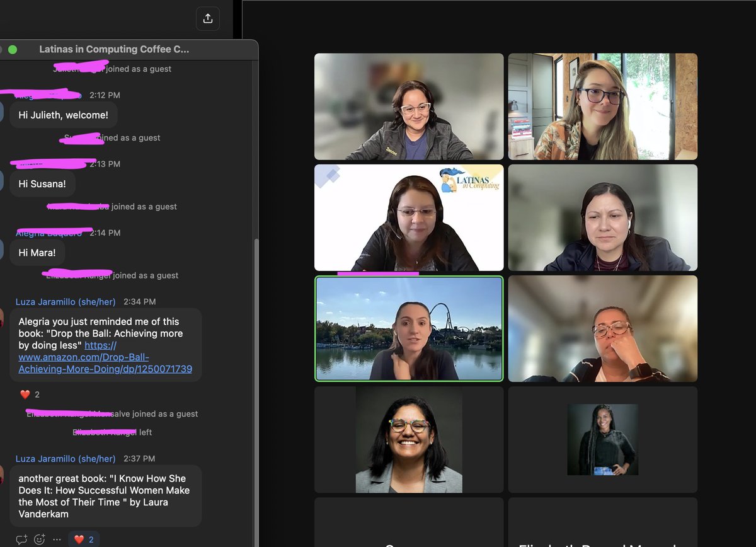Click the 2:13 PM timestamp

[105, 164]
